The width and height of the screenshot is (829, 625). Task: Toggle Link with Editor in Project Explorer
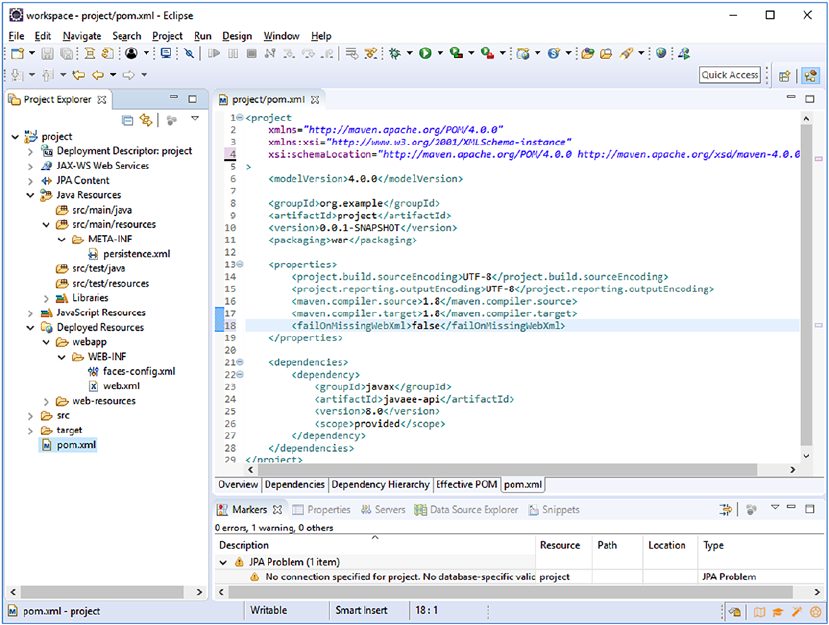pos(146,121)
